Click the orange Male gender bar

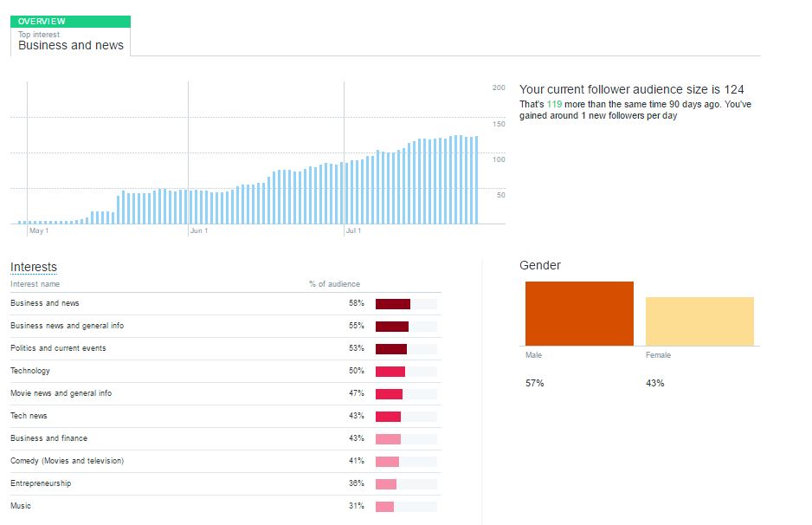[x=579, y=314]
